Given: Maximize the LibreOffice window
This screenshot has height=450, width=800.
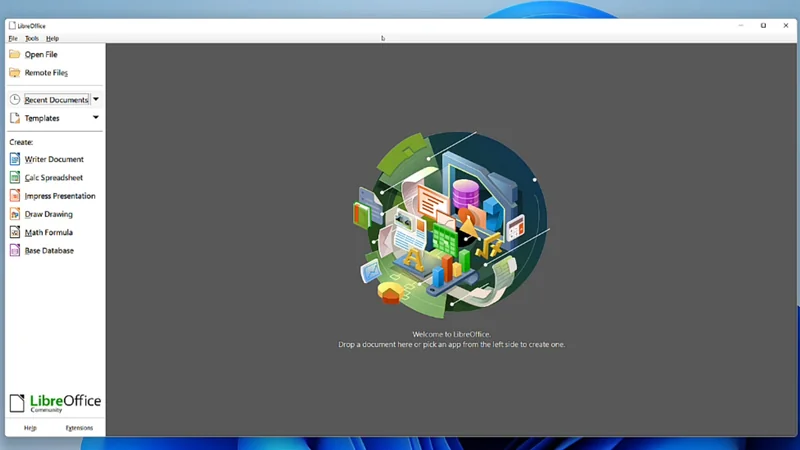Looking at the screenshot, I should [763, 26].
